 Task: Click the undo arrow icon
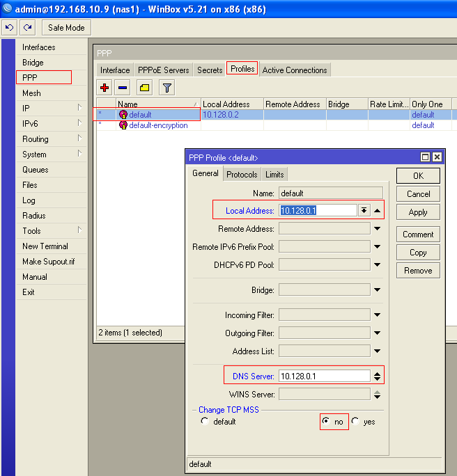pyautogui.click(x=10, y=28)
